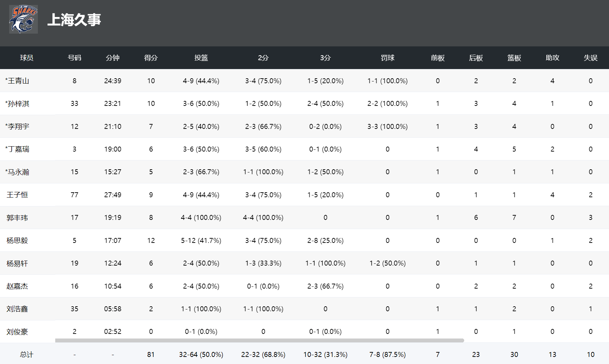Click the 分钟 column header

pos(113,58)
